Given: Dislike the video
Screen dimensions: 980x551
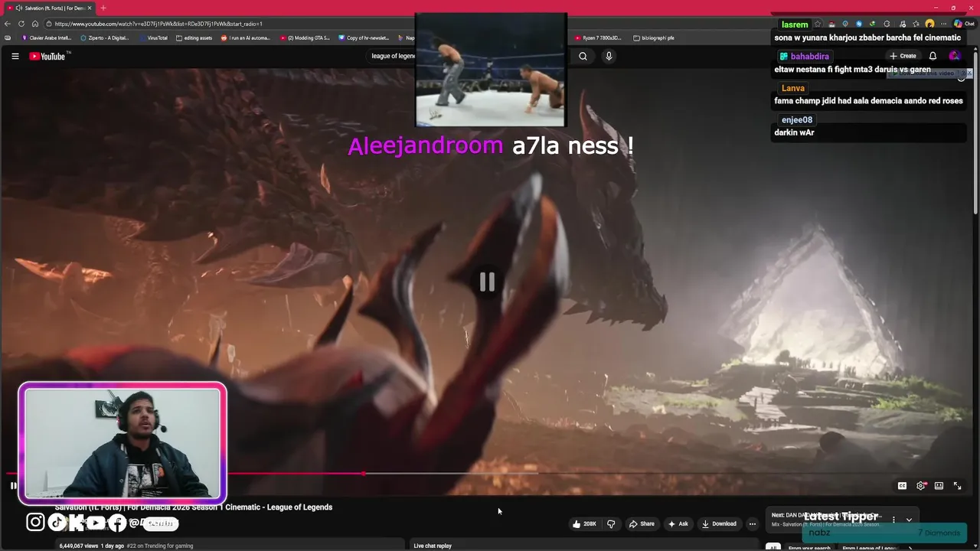Looking at the screenshot, I should pos(611,524).
